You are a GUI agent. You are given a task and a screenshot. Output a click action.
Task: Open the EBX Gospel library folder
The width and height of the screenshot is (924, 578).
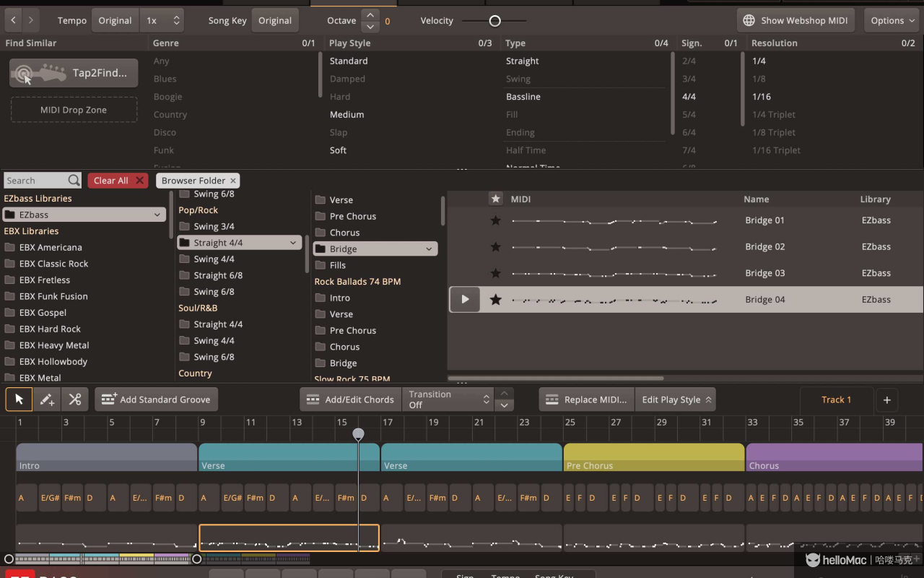point(43,313)
